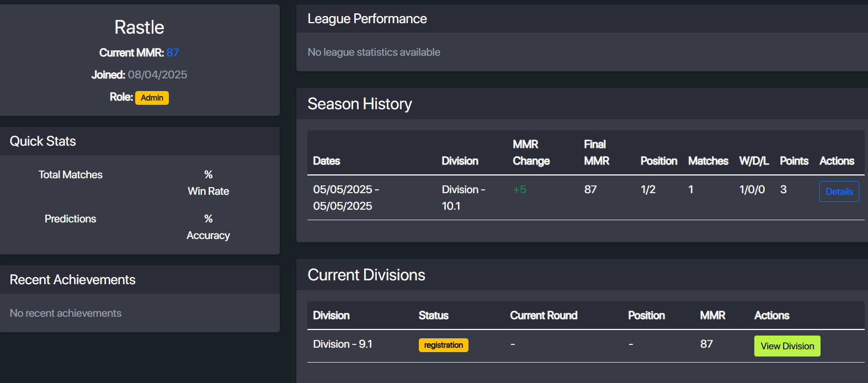Viewport: 868px width, 383px height.
Task: Click the Points column header
Action: click(x=794, y=161)
